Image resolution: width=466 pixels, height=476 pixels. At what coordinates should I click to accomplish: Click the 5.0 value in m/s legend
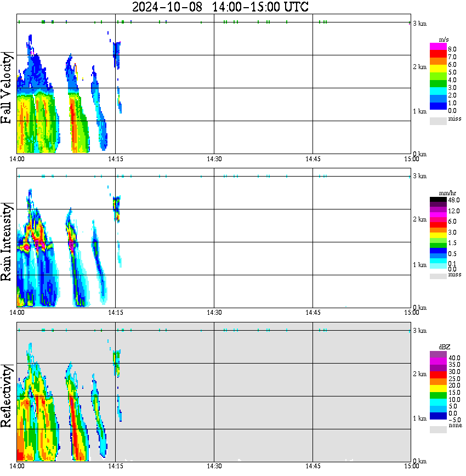coord(452,72)
